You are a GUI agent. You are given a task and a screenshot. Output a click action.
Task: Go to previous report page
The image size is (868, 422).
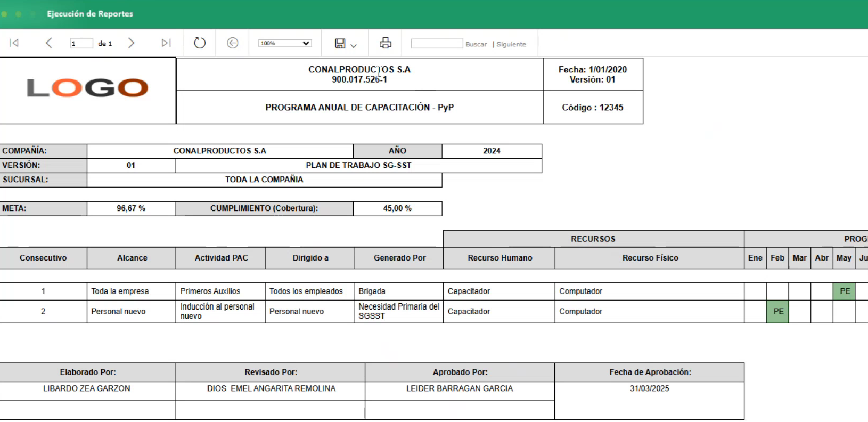48,43
